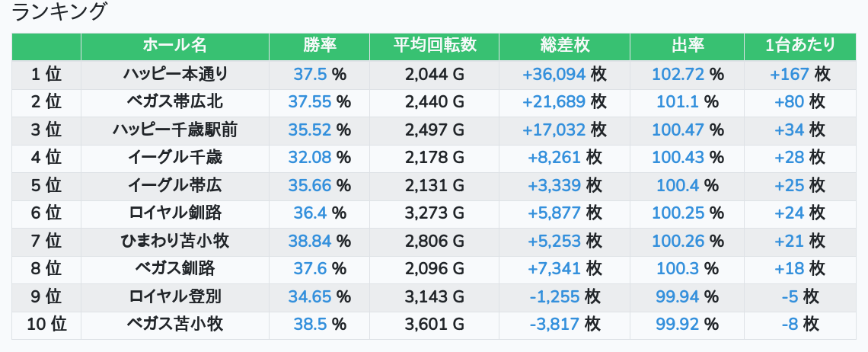Click the 平均回転数 column header
868x352 pixels.
[x=434, y=46]
